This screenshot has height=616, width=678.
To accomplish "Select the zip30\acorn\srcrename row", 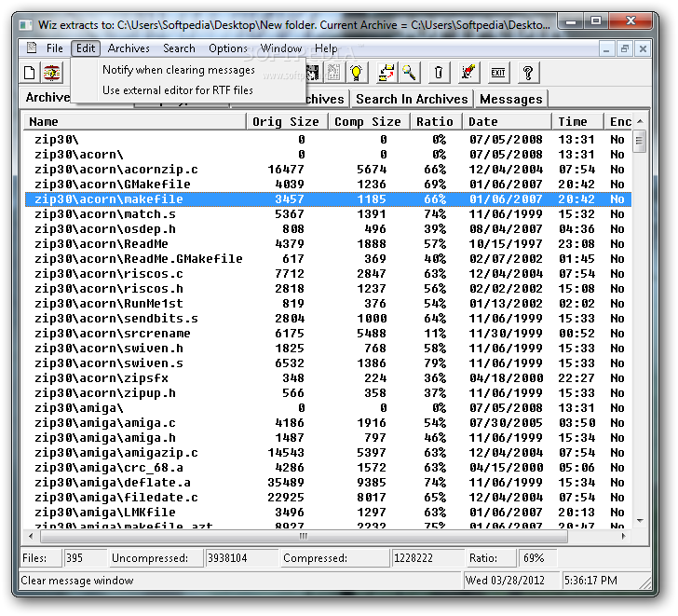I will (328, 334).
